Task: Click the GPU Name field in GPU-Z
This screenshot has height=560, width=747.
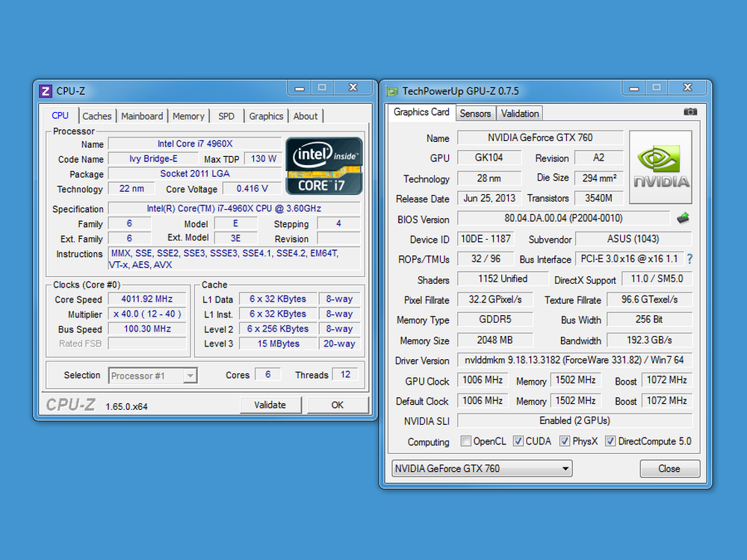Action: [x=540, y=137]
